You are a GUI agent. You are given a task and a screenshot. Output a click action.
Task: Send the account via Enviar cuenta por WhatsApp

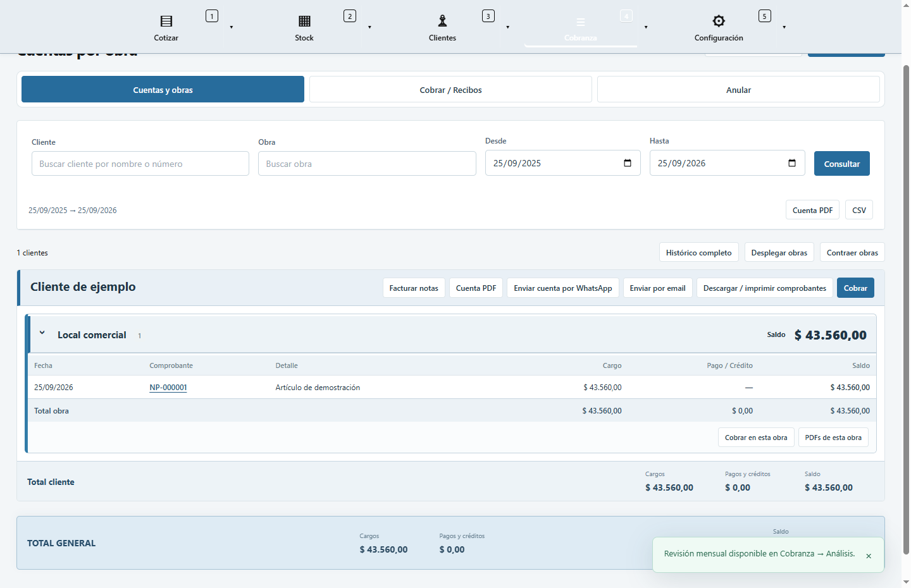562,288
